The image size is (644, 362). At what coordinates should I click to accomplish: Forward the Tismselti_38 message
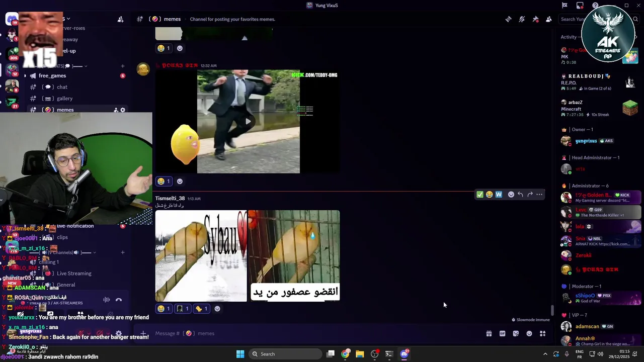530,195
